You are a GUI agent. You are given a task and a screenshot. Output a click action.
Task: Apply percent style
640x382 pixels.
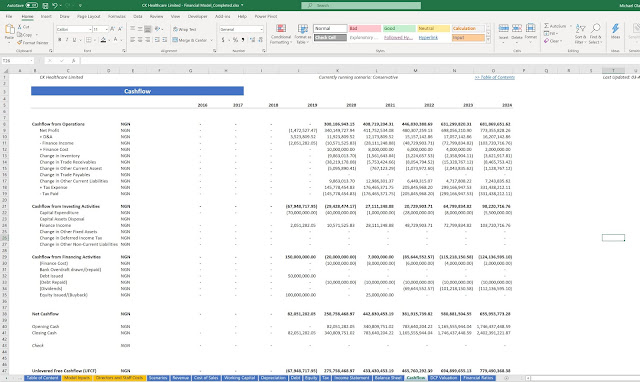pos(235,40)
